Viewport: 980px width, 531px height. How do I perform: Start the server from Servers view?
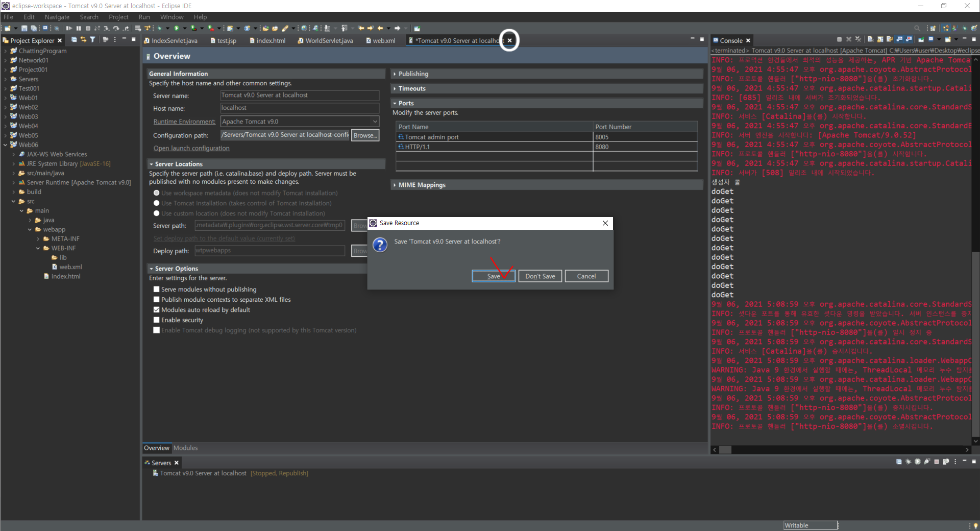click(917, 462)
